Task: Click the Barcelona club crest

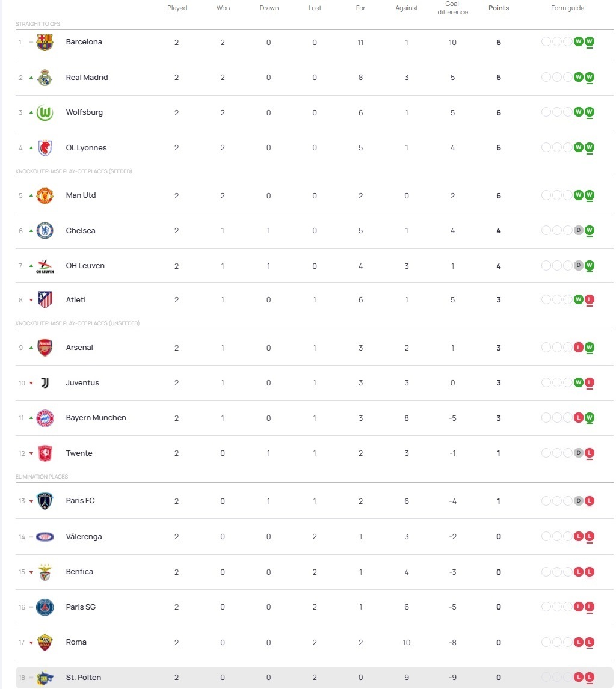Action: tap(45, 42)
